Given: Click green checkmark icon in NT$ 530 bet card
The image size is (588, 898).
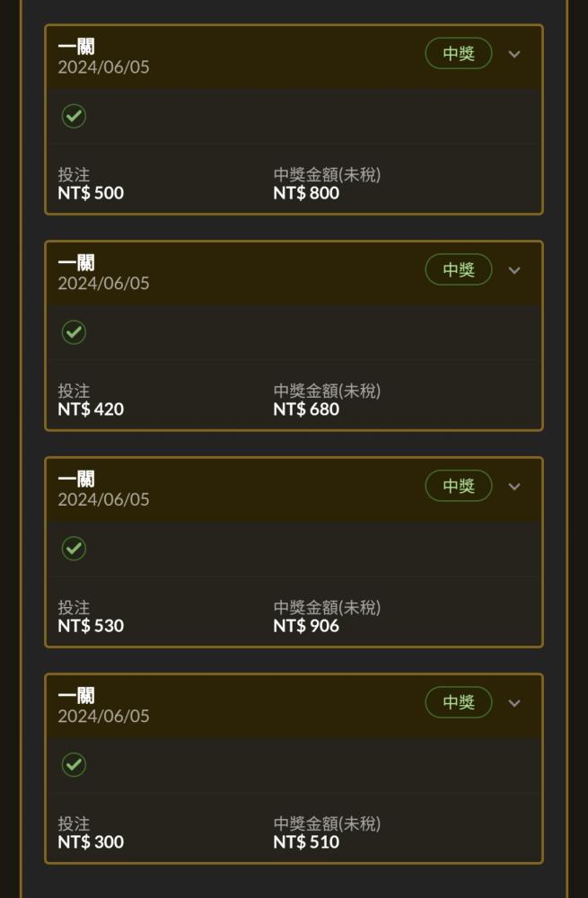Looking at the screenshot, I should tap(74, 549).
